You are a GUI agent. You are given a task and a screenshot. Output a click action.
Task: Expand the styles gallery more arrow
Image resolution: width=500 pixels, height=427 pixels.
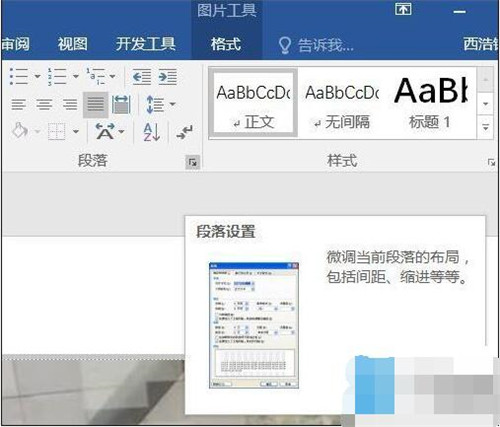(x=486, y=127)
